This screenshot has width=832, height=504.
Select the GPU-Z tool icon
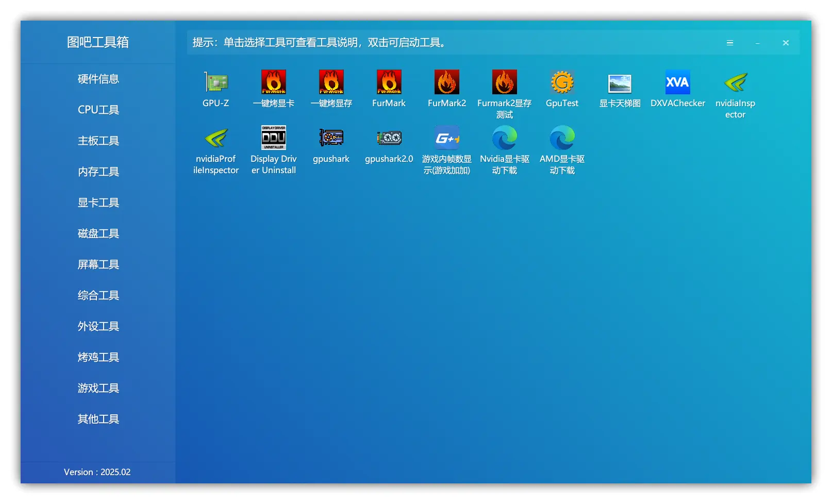(x=216, y=82)
